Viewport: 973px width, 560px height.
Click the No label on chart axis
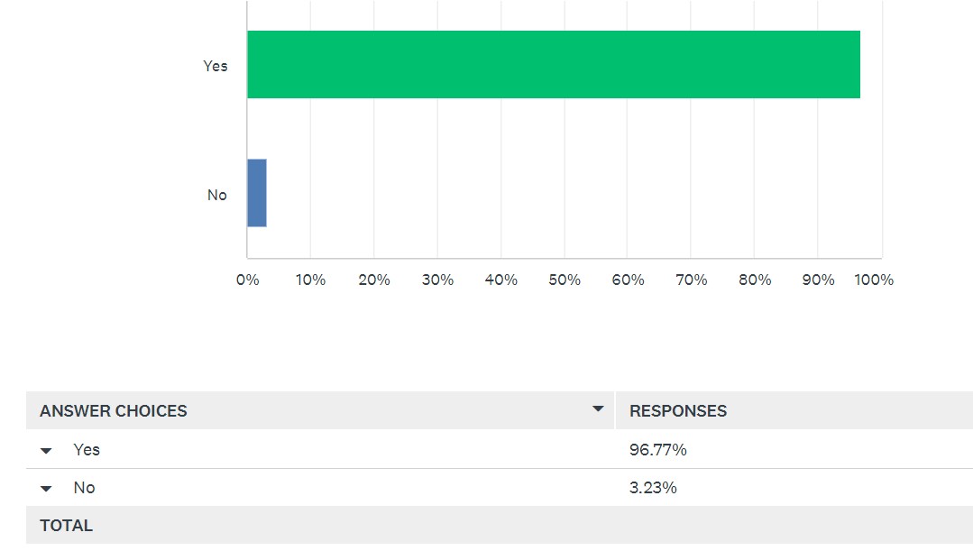click(x=217, y=195)
